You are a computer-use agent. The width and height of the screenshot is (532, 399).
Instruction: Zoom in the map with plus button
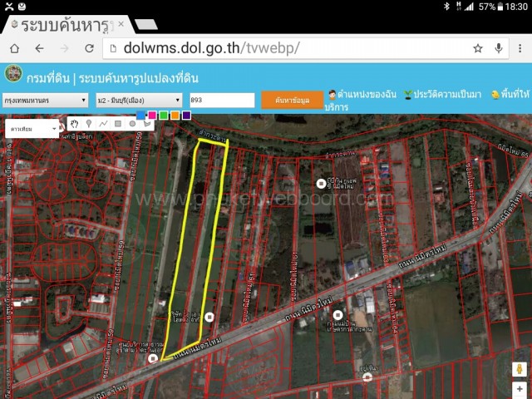coord(520,389)
